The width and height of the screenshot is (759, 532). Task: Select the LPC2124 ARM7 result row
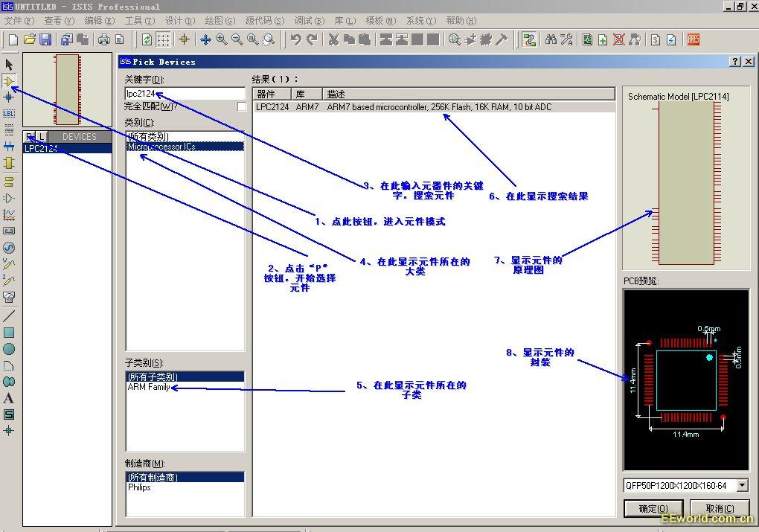434,107
